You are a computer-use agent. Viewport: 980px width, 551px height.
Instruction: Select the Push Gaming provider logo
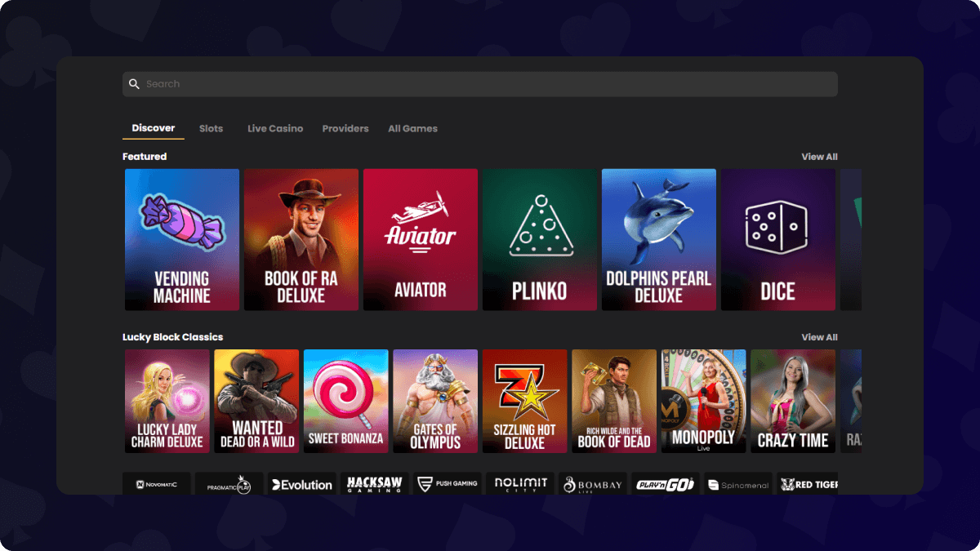coord(448,483)
